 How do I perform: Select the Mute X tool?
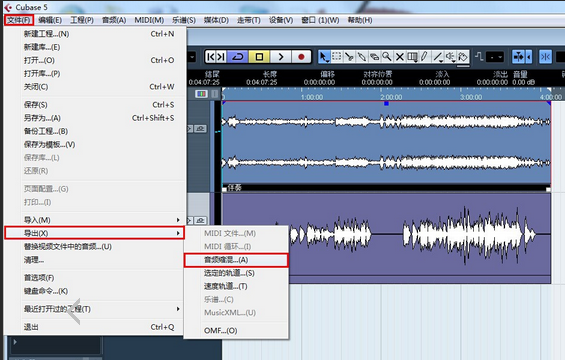(400, 57)
